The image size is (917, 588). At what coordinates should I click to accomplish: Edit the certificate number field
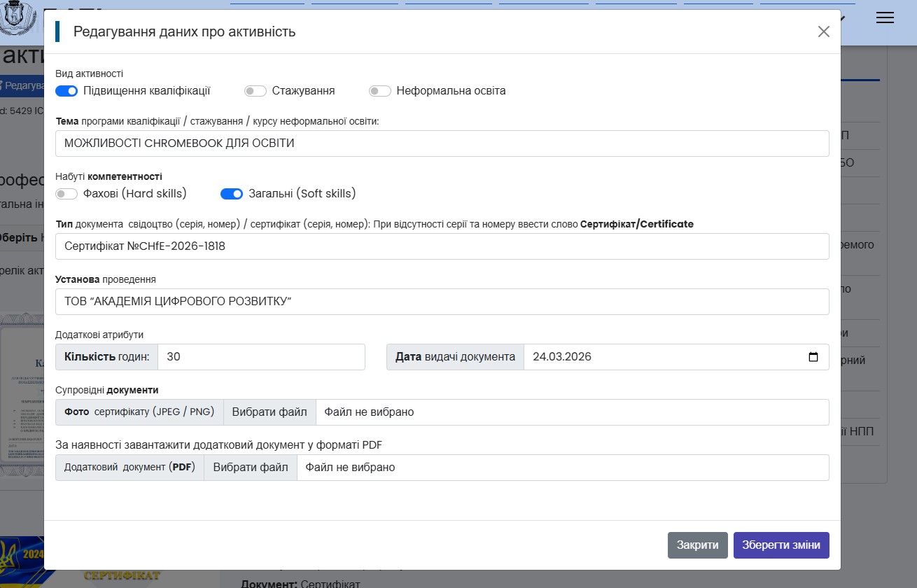click(x=442, y=246)
